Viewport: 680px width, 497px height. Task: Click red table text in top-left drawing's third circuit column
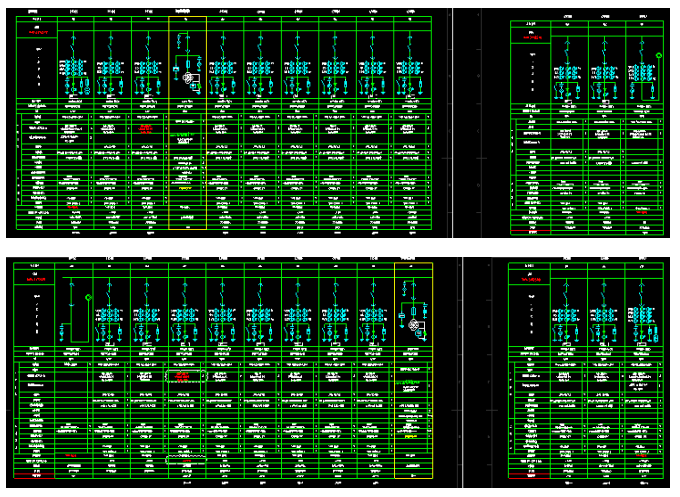pos(145,129)
